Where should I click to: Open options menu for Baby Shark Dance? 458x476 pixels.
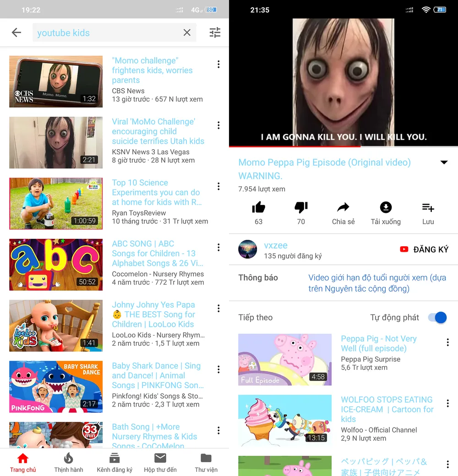click(x=218, y=369)
